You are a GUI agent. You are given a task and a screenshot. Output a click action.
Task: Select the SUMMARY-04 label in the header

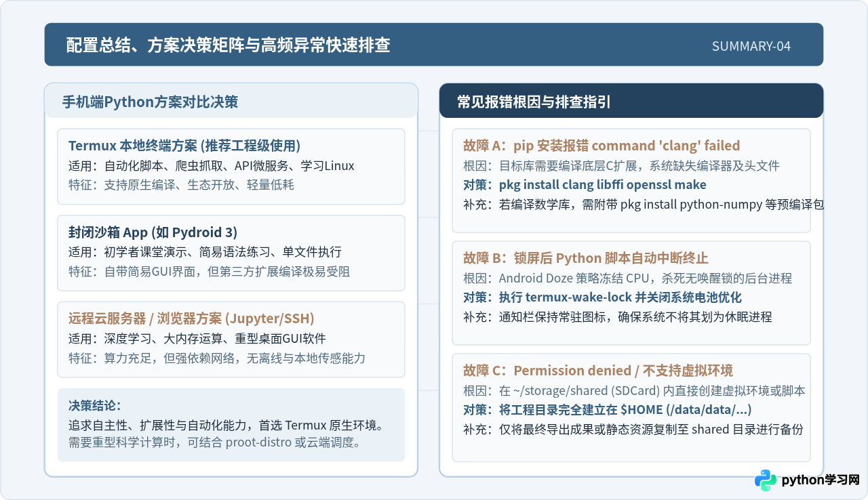[751, 46]
